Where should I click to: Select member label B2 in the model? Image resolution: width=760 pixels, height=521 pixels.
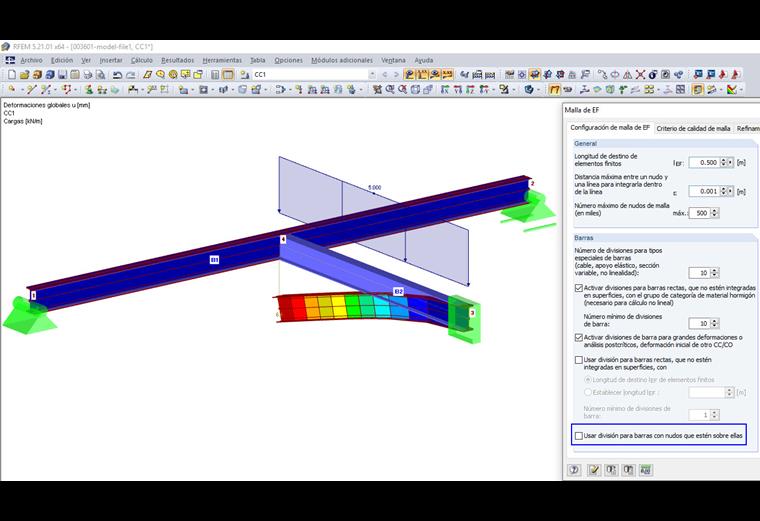point(398,291)
